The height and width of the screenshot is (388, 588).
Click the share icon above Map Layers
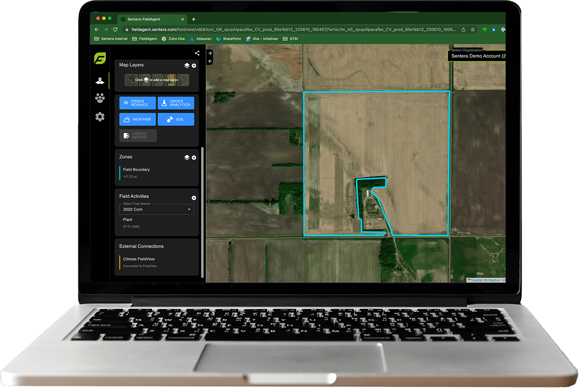click(197, 53)
